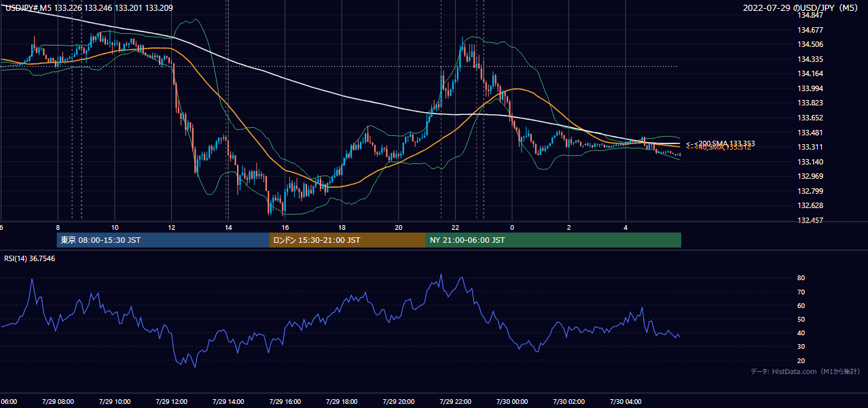Click hour label 10 under price chart
This screenshot has width=868, height=408.
pos(115,227)
